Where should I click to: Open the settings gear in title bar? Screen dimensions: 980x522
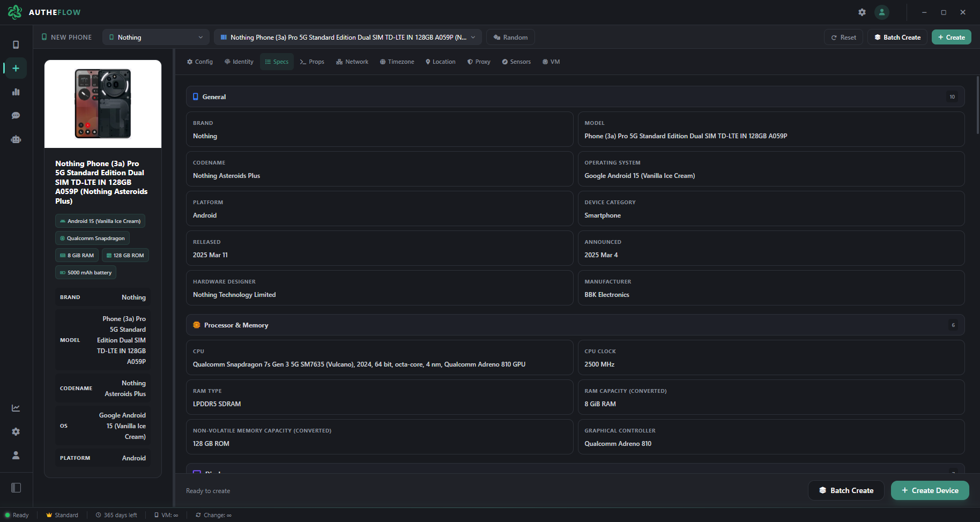(x=862, y=12)
